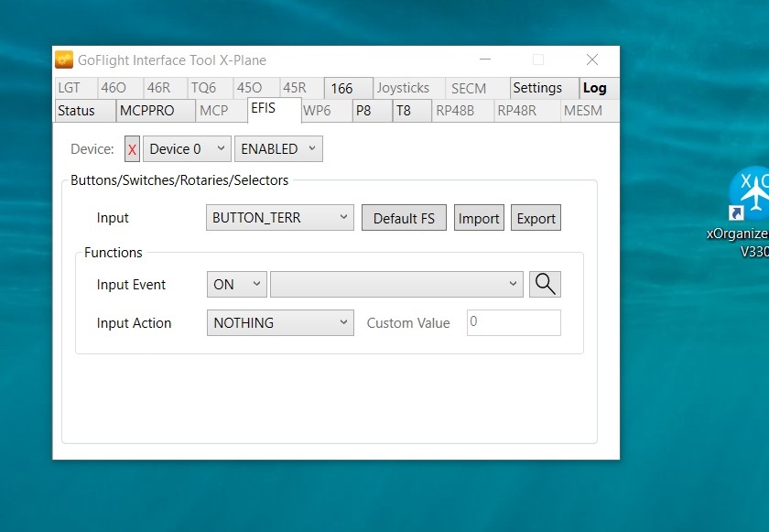Open the 46R tab

click(x=166, y=88)
